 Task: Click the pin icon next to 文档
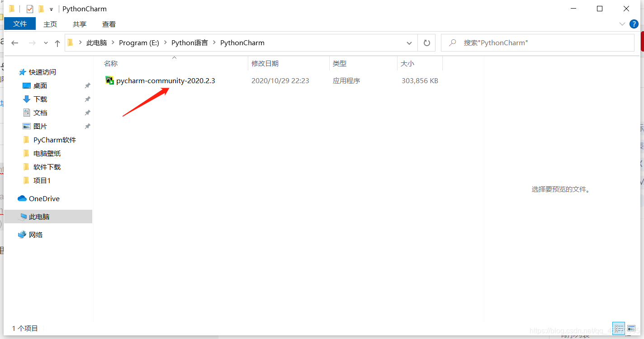[x=88, y=113]
